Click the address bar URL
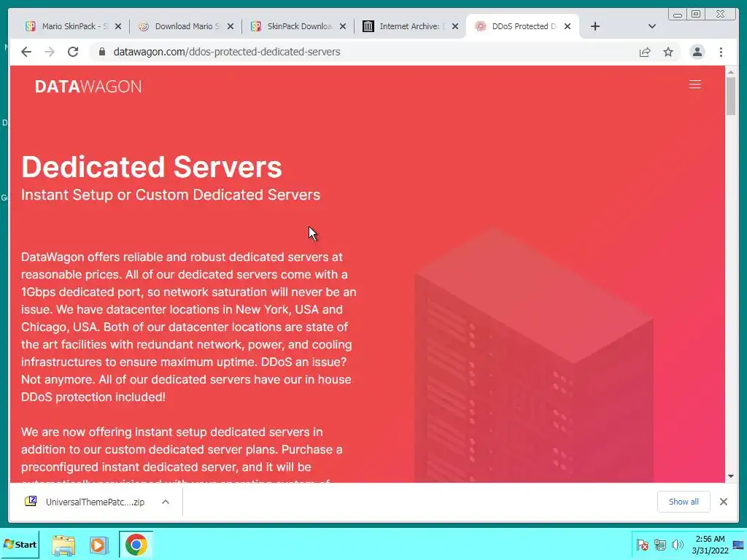 pyautogui.click(x=227, y=52)
